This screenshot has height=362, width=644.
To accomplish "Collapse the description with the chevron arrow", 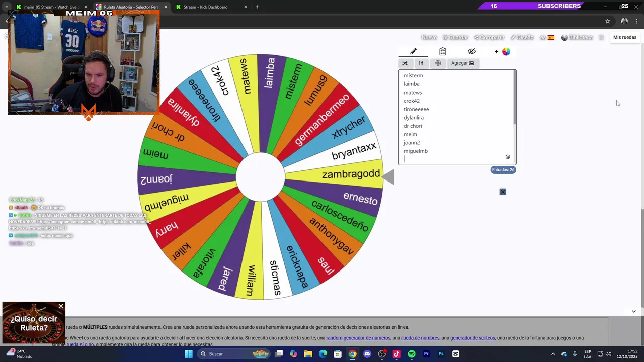I will coord(633,311).
